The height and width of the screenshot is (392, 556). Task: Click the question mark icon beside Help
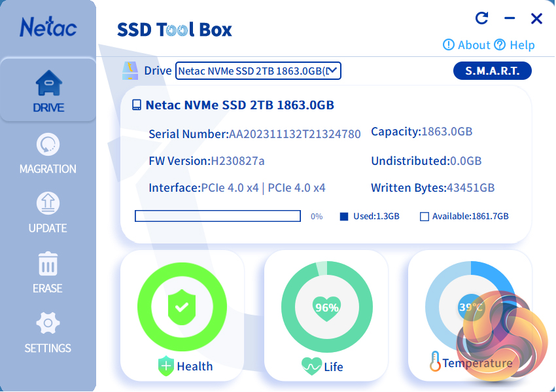[x=500, y=45]
